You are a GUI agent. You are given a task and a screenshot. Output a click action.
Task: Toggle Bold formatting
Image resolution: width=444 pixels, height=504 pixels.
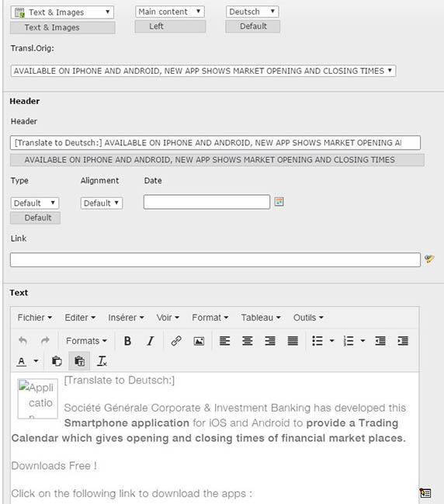click(127, 341)
